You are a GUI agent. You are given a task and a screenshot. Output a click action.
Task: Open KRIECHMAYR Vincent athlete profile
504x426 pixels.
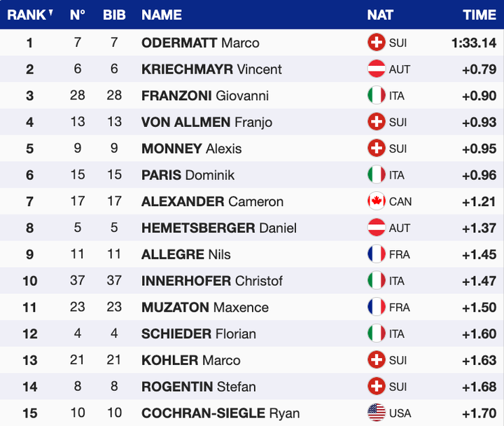click(x=211, y=69)
